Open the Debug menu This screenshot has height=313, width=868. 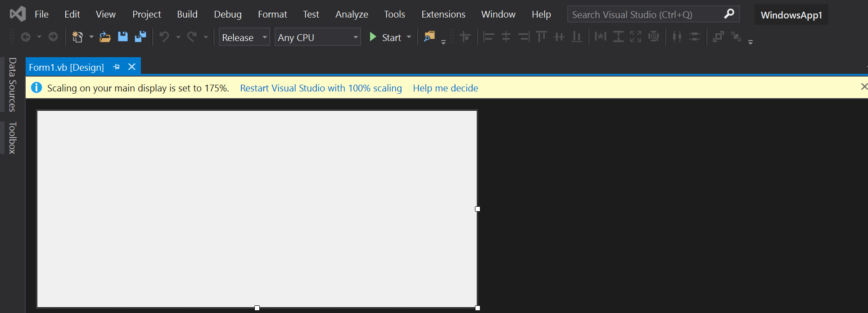tap(228, 14)
